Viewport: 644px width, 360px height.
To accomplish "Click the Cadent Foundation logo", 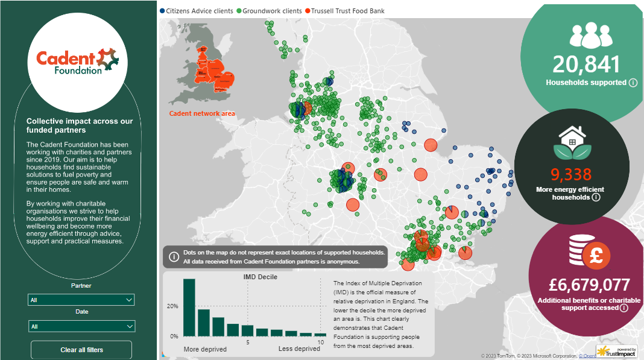I will click(x=77, y=61).
